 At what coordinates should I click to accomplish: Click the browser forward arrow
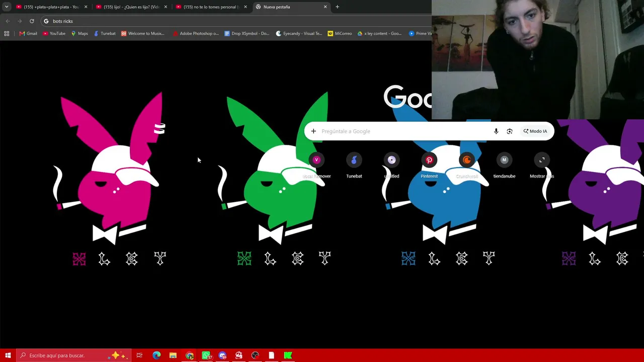pyautogui.click(x=20, y=21)
